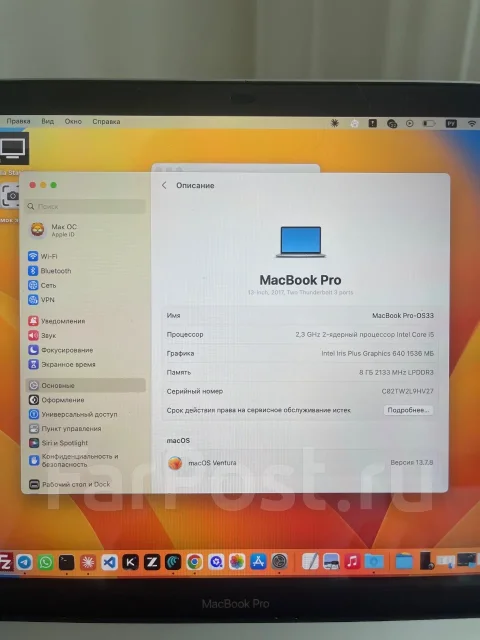Viewport: 480px width, 640px height.
Task: Open App Store from the Dock
Action: [x=258, y=562]
